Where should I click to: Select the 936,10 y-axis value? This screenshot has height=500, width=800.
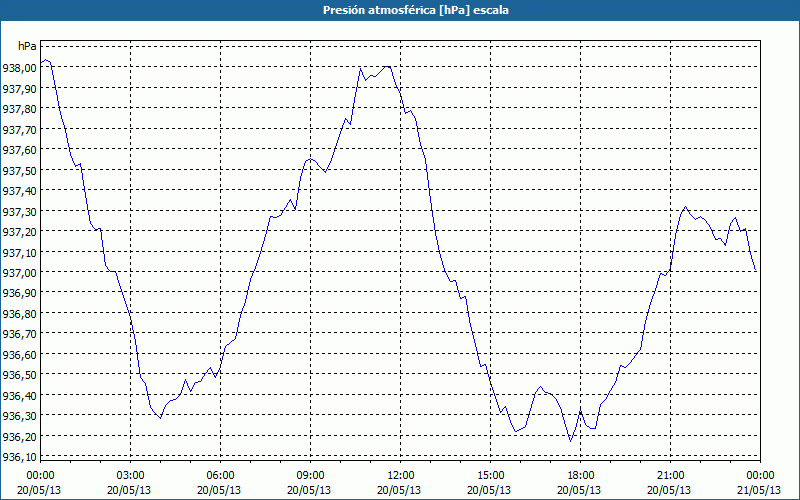click(x=19, y=456)
